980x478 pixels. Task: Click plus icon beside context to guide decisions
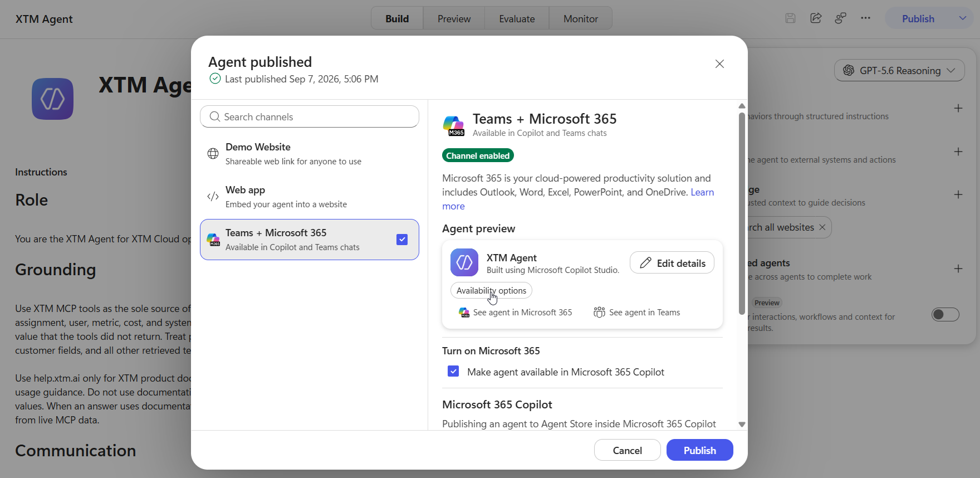958,194
